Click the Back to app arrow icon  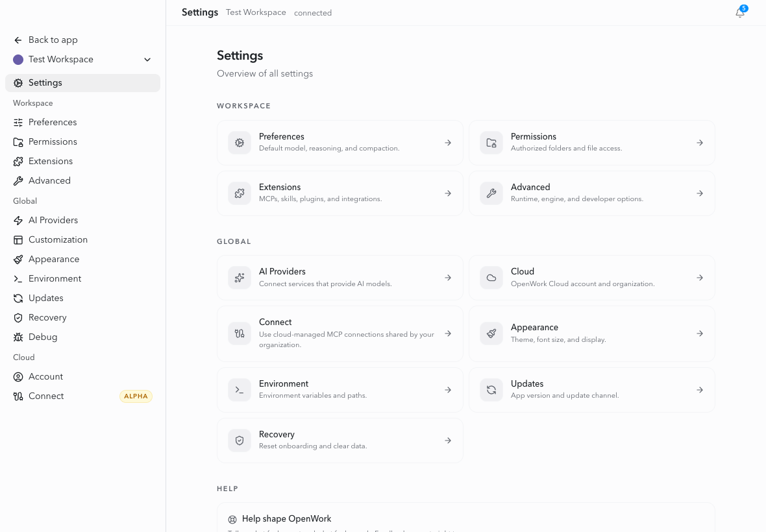18,40
